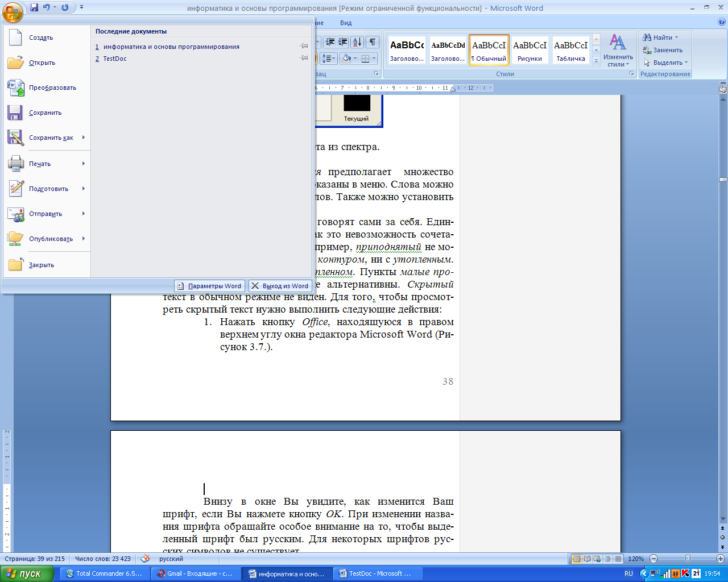Image resolution: width=728 pixels, height=582 pixels.
Task: Switch to Print Layout view
Action: [577, 559]
